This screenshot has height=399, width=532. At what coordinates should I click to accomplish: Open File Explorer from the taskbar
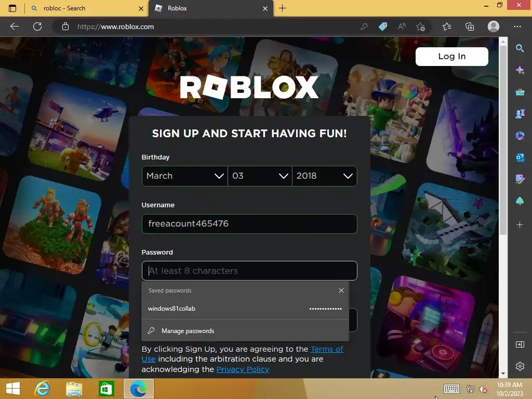pyautogui.click(x=74, y=389)
